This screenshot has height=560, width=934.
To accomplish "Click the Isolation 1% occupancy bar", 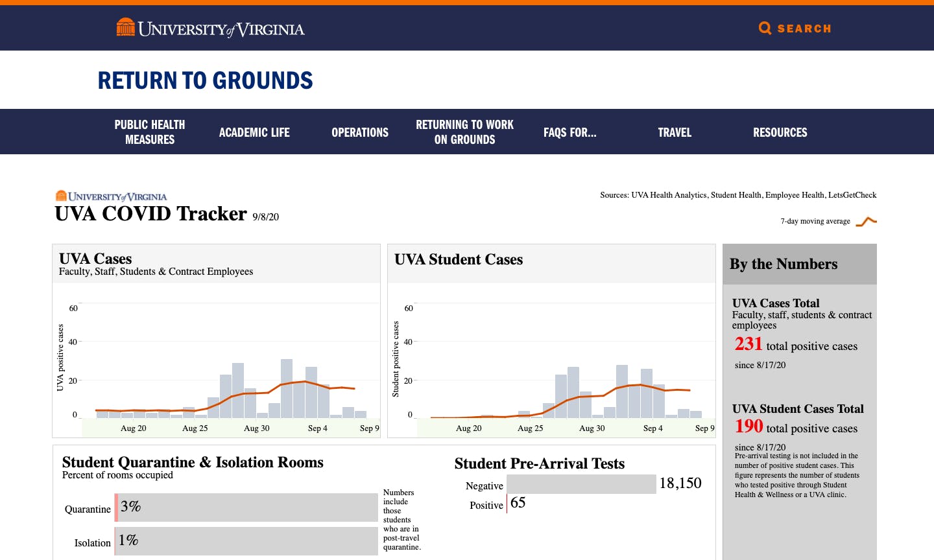I will (x=246, y=541).
